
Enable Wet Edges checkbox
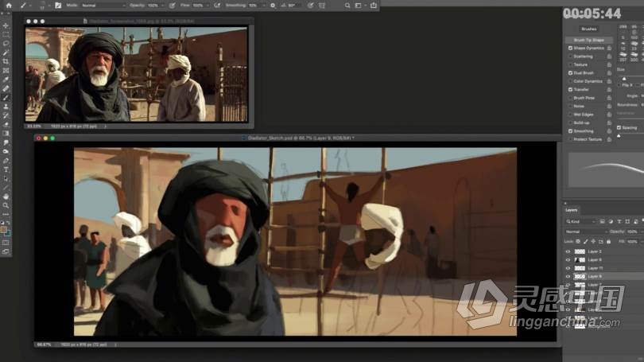571,115
